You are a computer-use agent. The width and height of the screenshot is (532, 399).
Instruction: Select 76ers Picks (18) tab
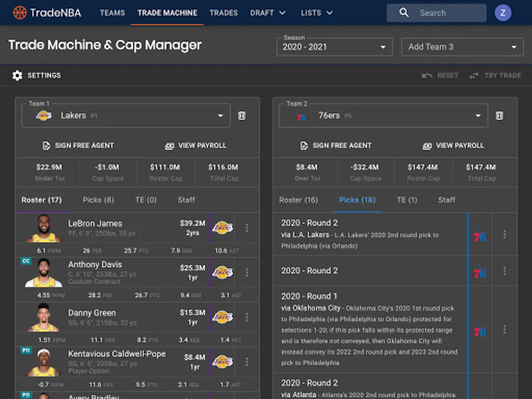coord(357,200)
